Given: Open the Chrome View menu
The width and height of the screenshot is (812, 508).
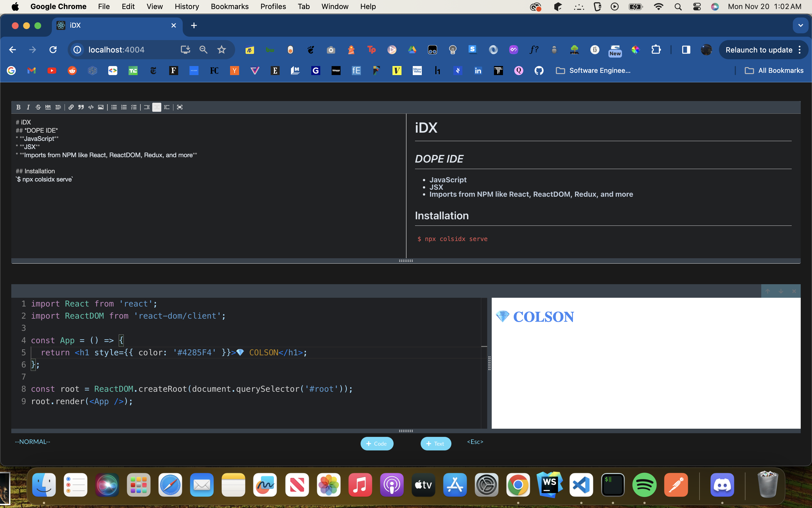Looking at the screenshot, I should pos(155,6).
